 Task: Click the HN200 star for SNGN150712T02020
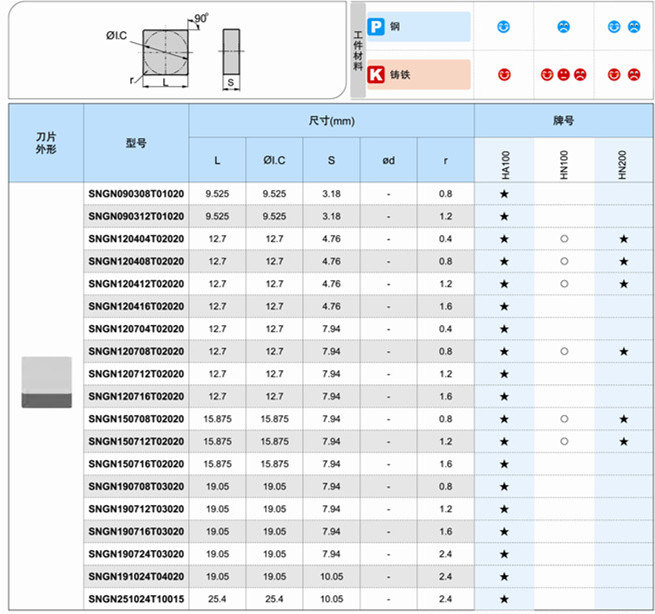tap(624, 441)
